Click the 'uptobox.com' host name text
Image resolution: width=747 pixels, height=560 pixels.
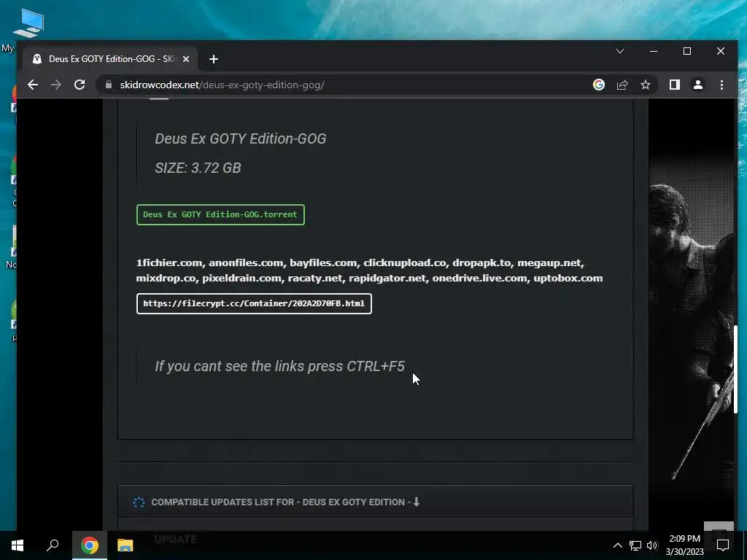568,278
